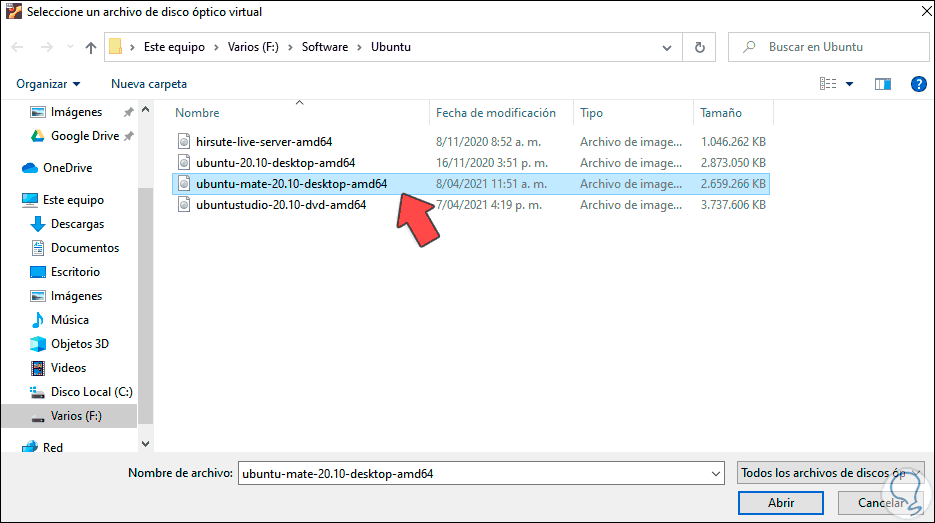Sort by Tipo column header
This screenshot has height=523, width=935.
[591, 113]
